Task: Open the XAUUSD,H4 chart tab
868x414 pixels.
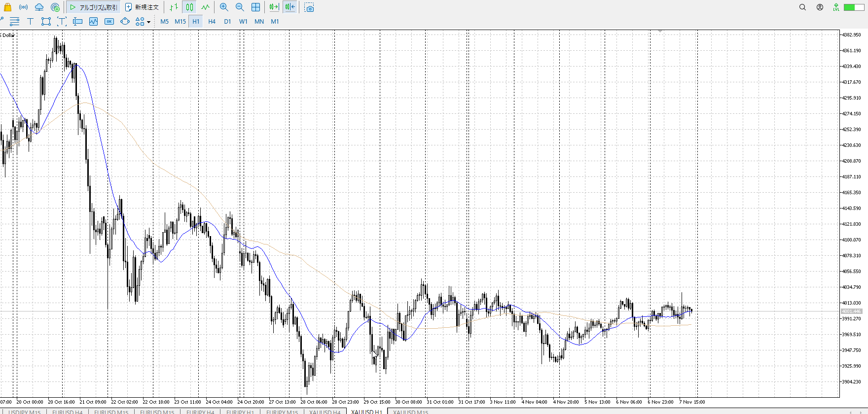Action: coord(325,412)
